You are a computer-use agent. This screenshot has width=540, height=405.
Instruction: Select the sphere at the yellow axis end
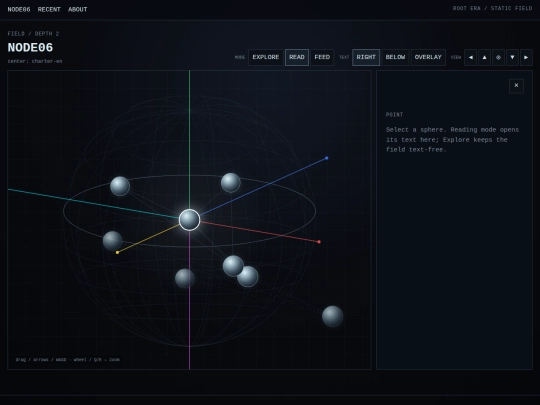(112, 241)
